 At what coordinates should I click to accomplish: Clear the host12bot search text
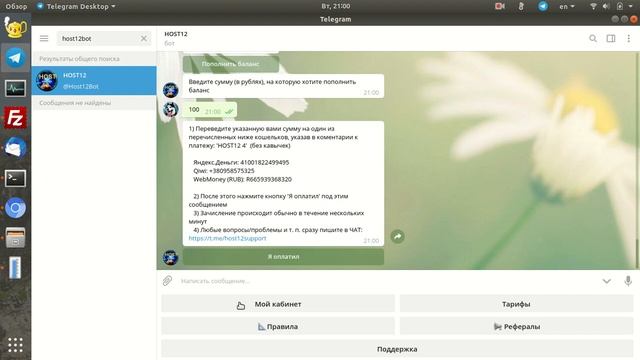point(144,38)
